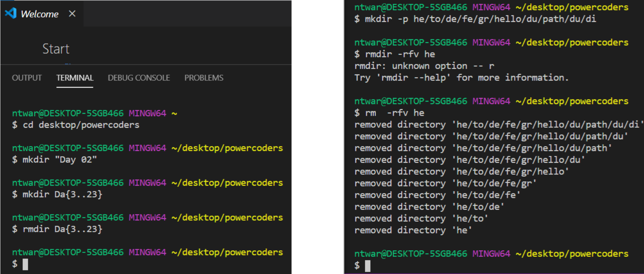644x274 pixels.
Task: Click the VS Code logo on Welcome tab
Action: coord(10,13)
